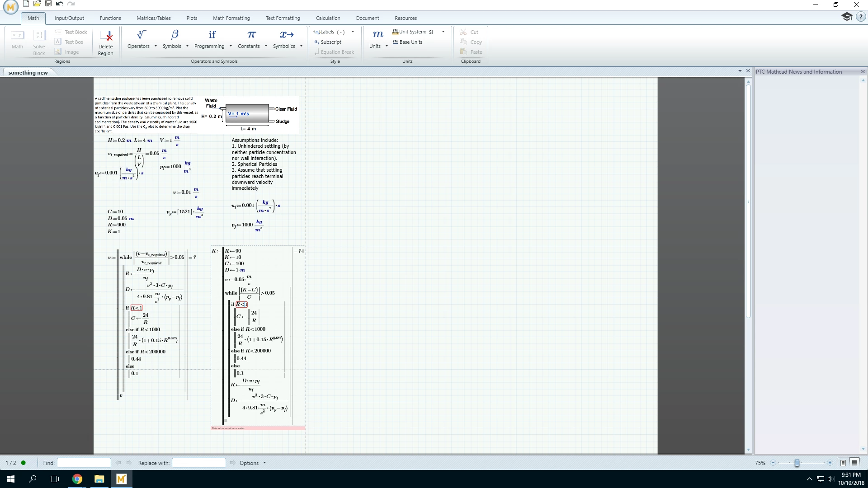Click the zoom slider handle
This screenshot has height=488, width=868.
[x=797, y=463]
